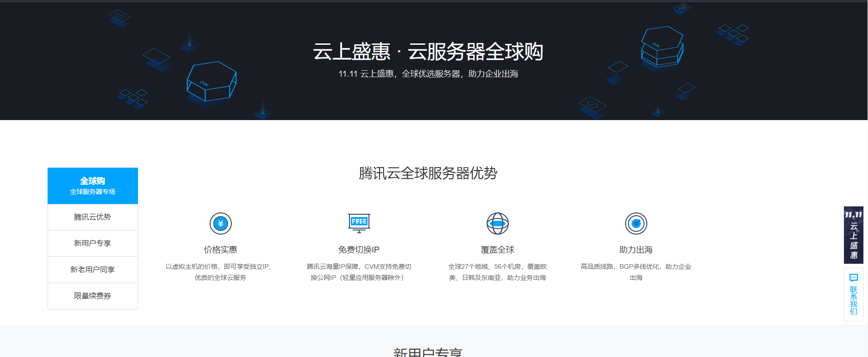Click the FREE monitor icon
The height and width of the screenshot is (357, 868).
click(359, 223)
